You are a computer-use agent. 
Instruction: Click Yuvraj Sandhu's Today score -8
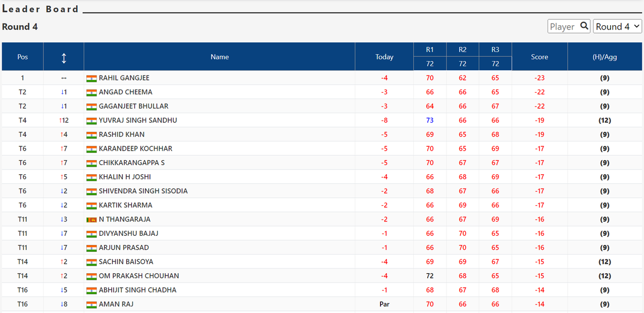(384, 121)
